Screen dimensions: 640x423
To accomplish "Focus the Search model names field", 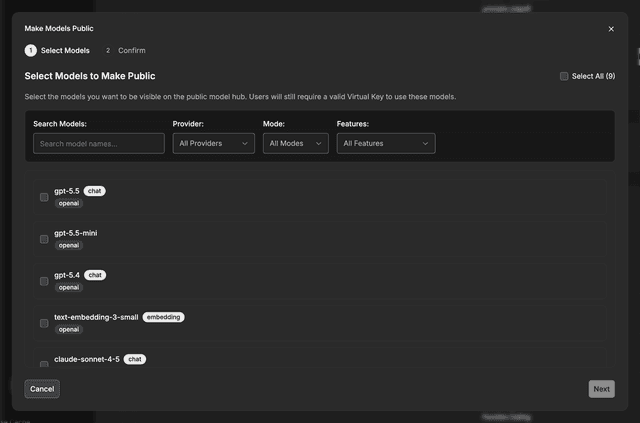I will click(x=99, y=143).
